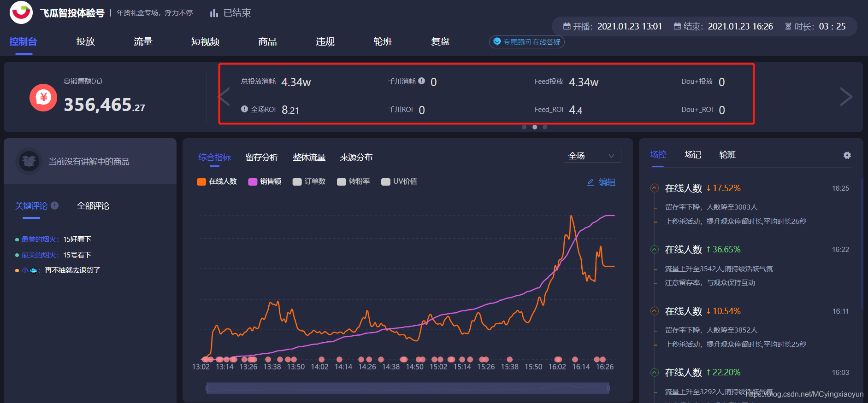
Task: Click the third carousel page dot
Action: click(545, 127)
